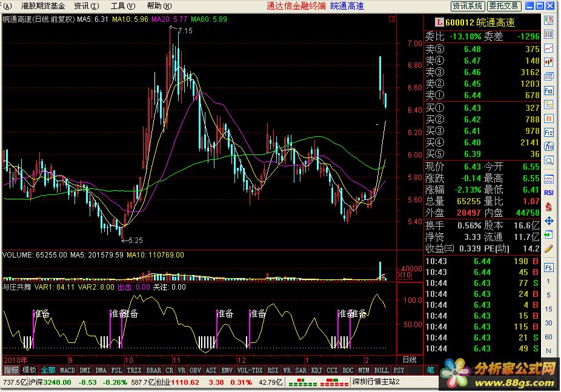Switch to the intraday line chart icon
561x392 pixels.
pyautogui.click(x=548, y=48)
